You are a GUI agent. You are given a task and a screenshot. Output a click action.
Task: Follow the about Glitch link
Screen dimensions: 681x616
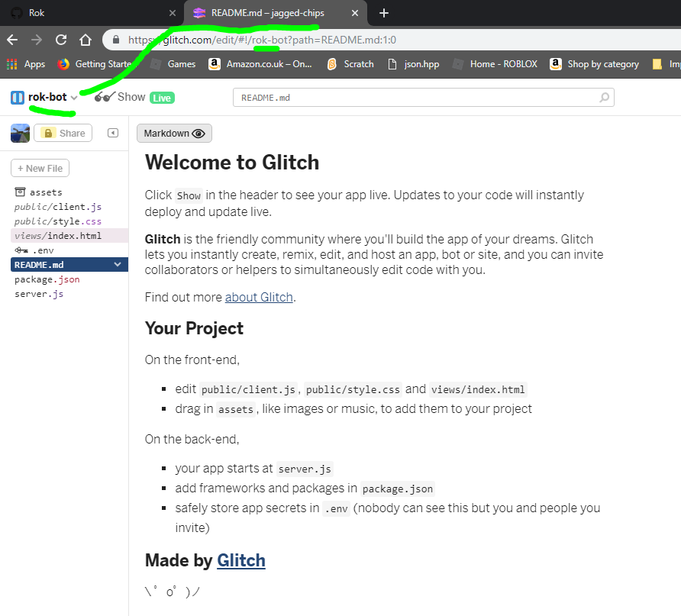[x=259, y=298]
